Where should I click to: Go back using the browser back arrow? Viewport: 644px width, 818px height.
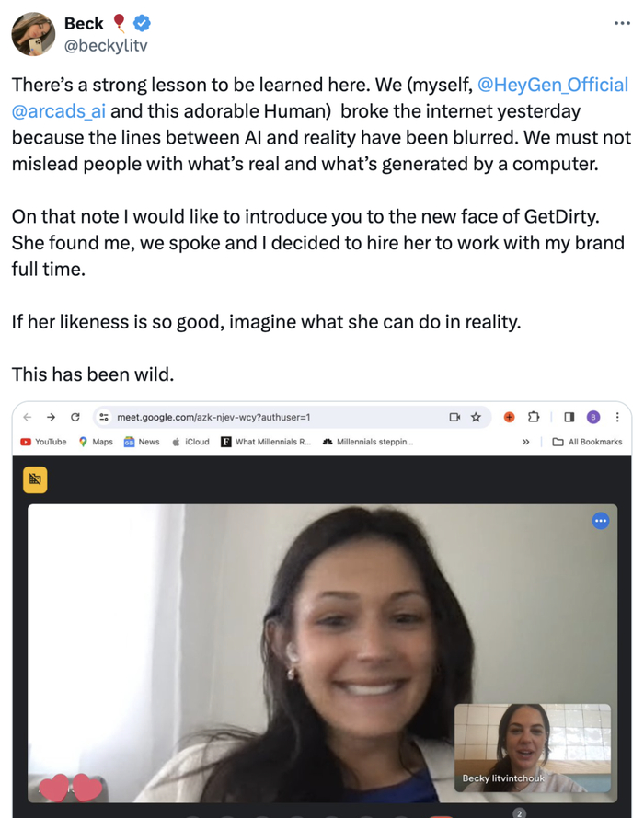[28, 417]
